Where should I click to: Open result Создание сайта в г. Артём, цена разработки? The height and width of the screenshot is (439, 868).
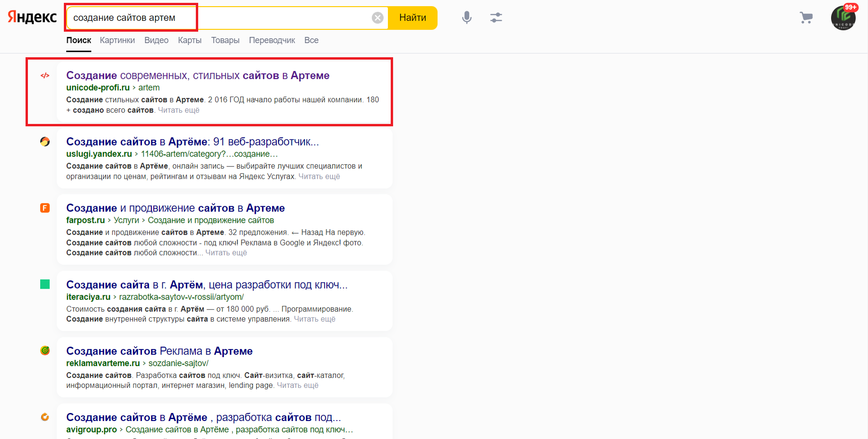coord(207,285)
